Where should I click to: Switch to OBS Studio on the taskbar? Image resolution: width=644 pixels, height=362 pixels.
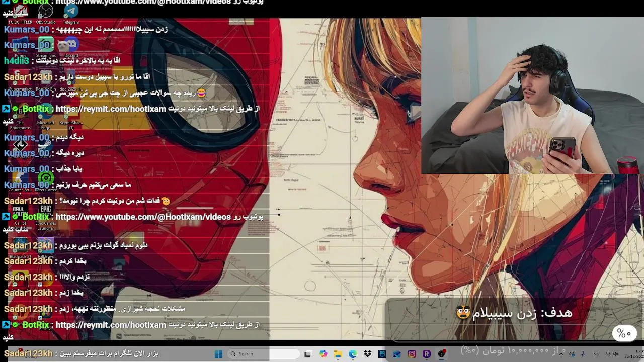442,354
